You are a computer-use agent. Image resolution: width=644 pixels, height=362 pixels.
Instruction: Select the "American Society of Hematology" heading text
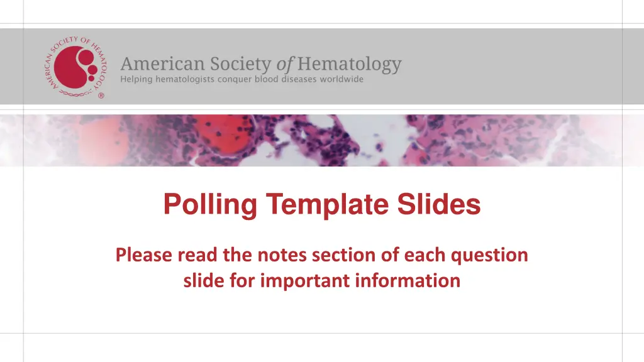pos(260,64)
